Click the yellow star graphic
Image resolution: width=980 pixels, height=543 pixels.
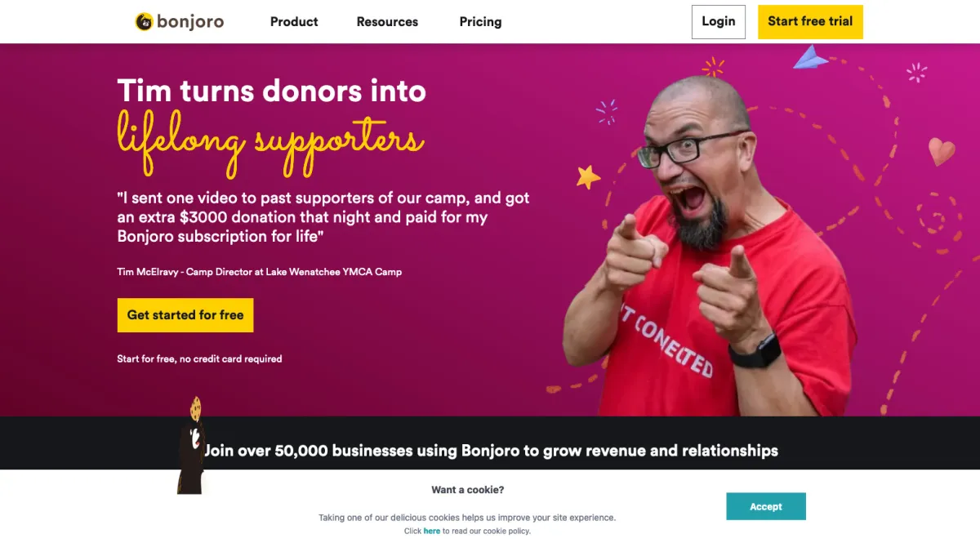(x=588, y=176)
